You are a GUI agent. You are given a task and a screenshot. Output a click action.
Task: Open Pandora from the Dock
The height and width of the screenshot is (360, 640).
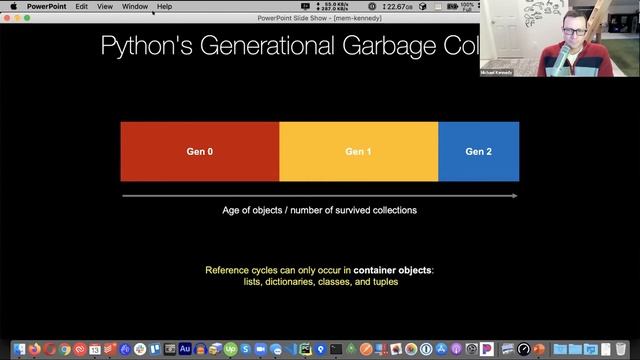coord(487,349)
